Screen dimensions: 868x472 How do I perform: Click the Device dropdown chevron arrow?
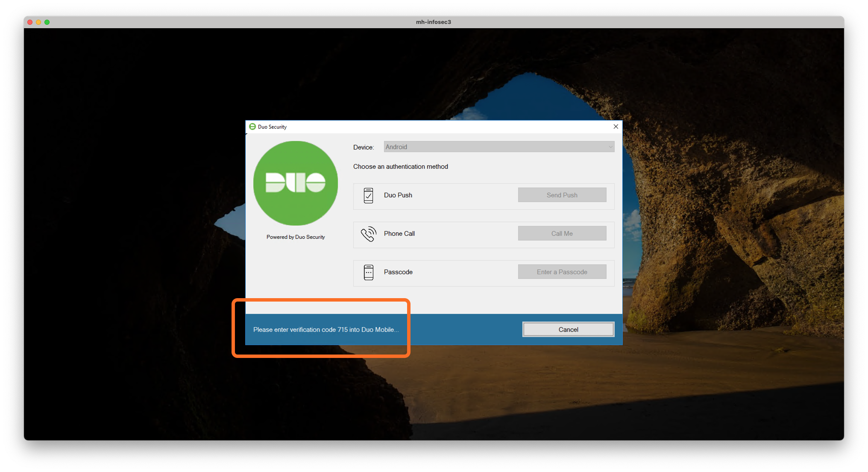click(x=610, y=147)
